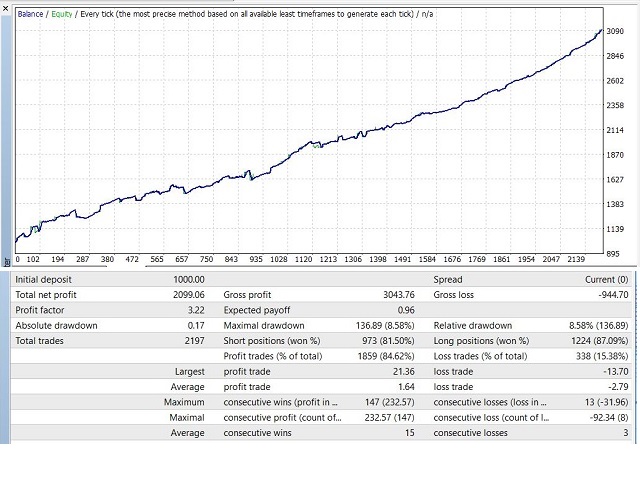
Task: Select consecutive loss value -92.34 (8)
Action: point(609,418)
